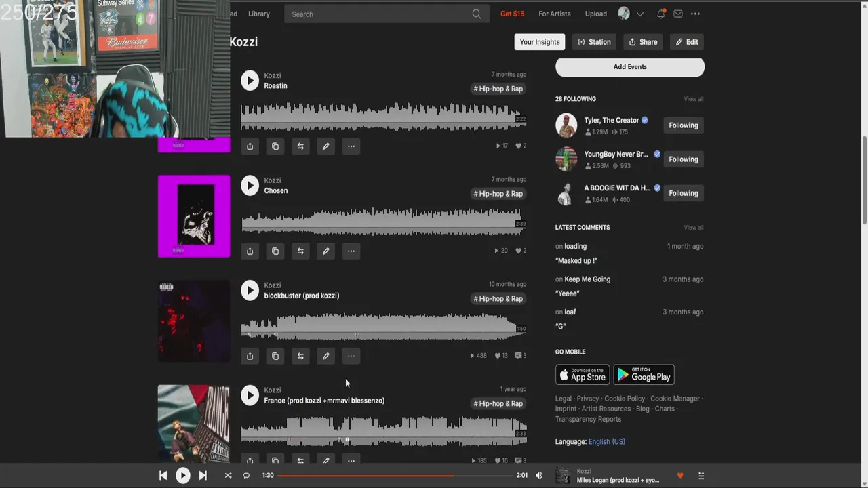Screen dimensions: 868x488
Task: Open more options for blockbuster
Action: coord(351,357)
